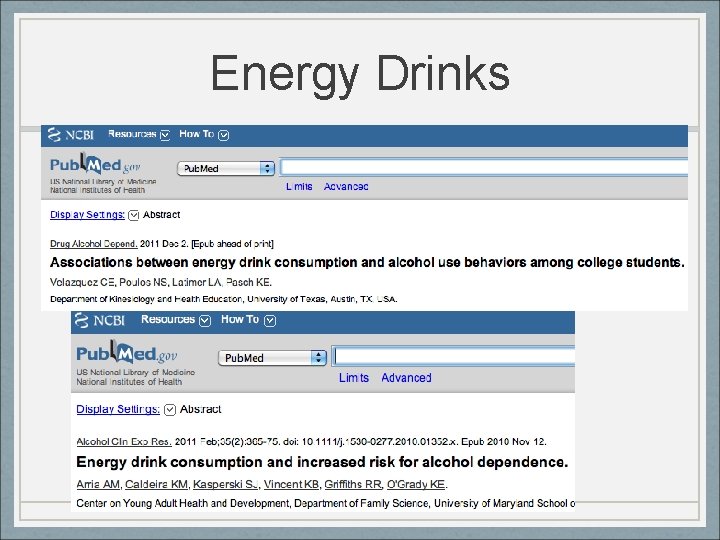Expand the Display Settings arrow beside upper Abstract
Viewport: 720px width, 540px height.
pos(134,215)
